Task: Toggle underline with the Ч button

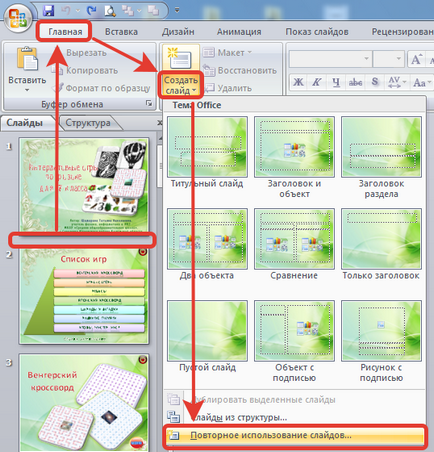Action: pos(336,82)
